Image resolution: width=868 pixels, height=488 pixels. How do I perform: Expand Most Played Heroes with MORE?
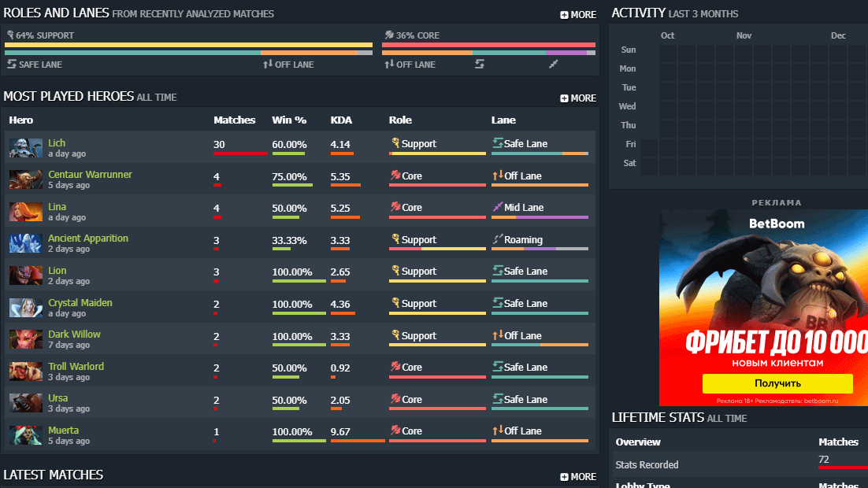pyautogui.click(x=578, y=98)
